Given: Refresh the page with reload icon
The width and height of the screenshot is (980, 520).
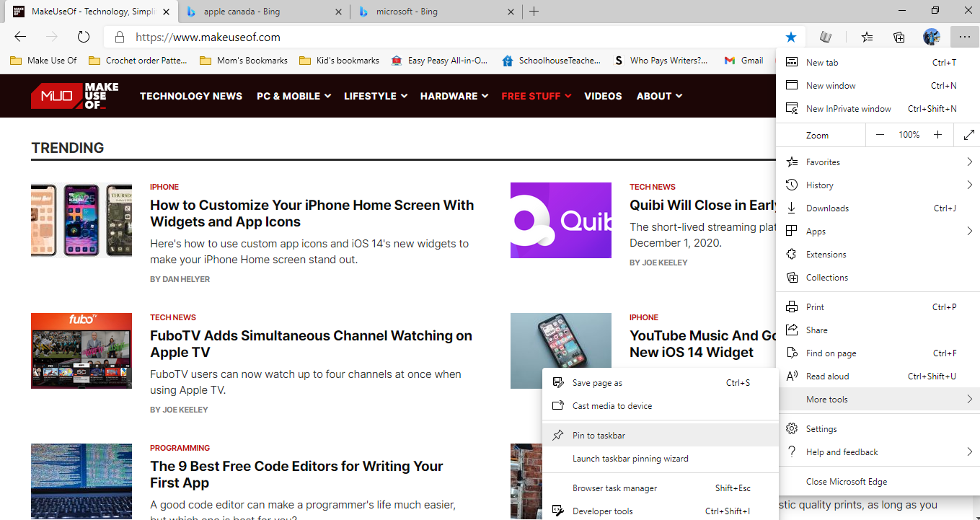Looking at the screenshot, I should [83, 37].
